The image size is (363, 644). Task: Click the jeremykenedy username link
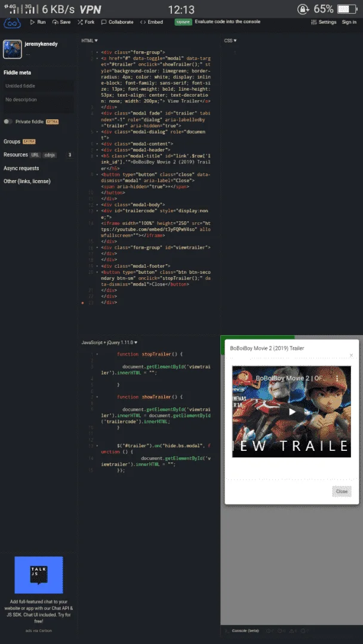[x=40, y=44]
